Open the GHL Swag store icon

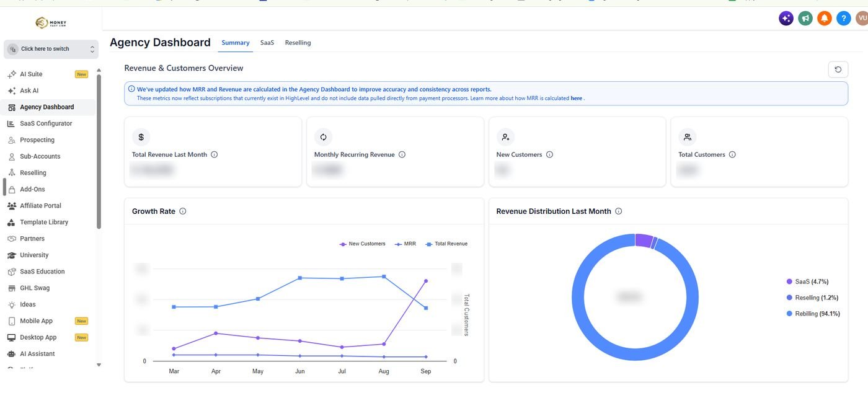[x=12, y=288]
